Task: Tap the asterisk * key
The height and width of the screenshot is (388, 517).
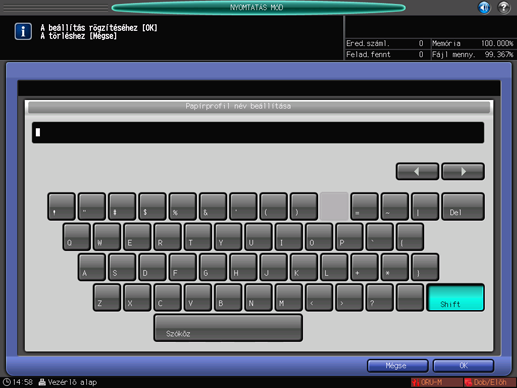Action: 395,267
